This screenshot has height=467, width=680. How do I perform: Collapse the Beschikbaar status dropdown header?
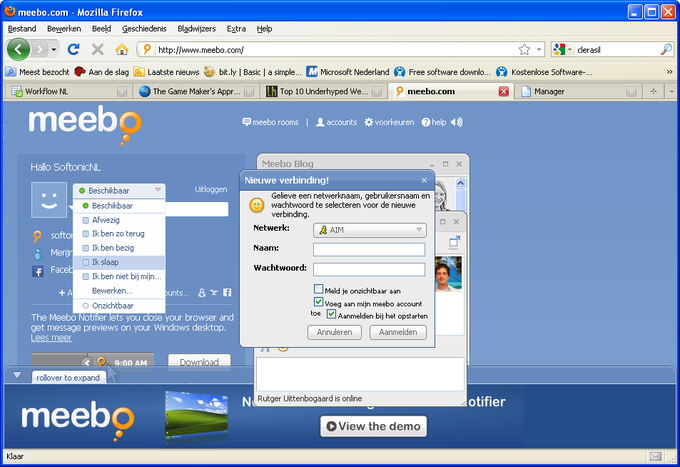[119, 190]
